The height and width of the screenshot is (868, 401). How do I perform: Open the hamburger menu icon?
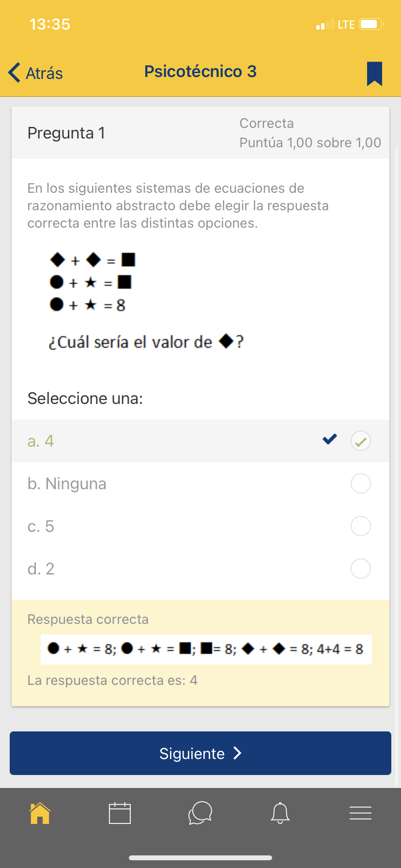click(360, 813)
